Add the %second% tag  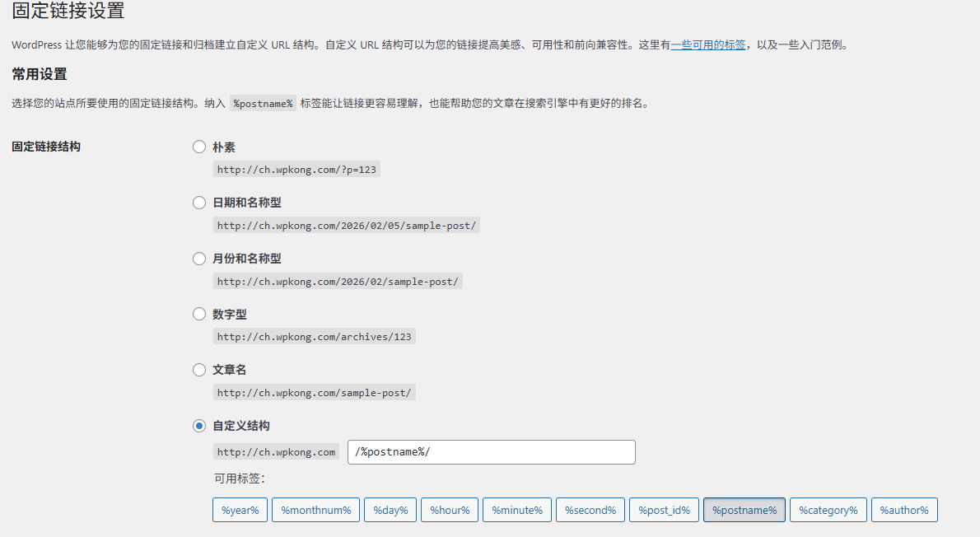590,509
